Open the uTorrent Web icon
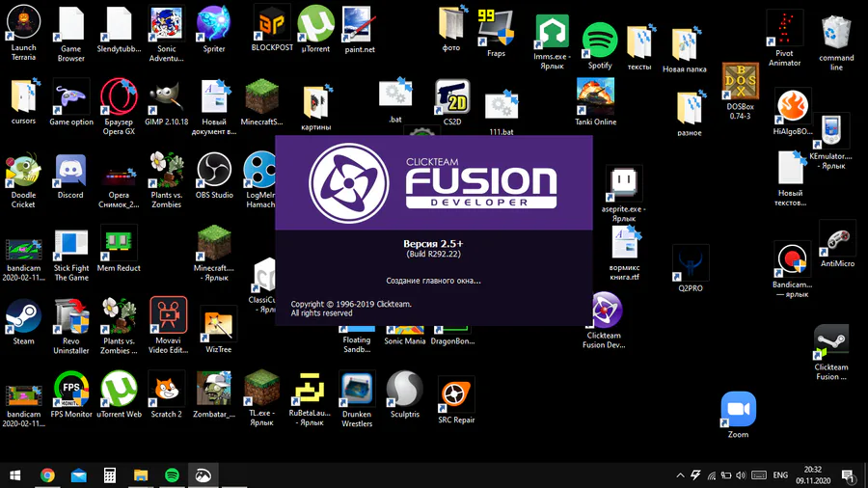This screenshot has height=488, width=868. coord(119,389)
